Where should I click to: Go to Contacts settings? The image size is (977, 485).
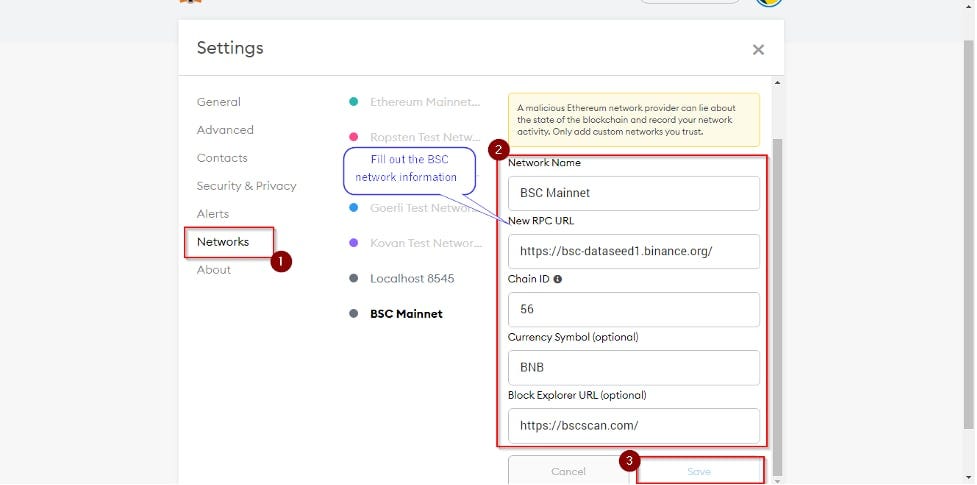pos(222,158)
